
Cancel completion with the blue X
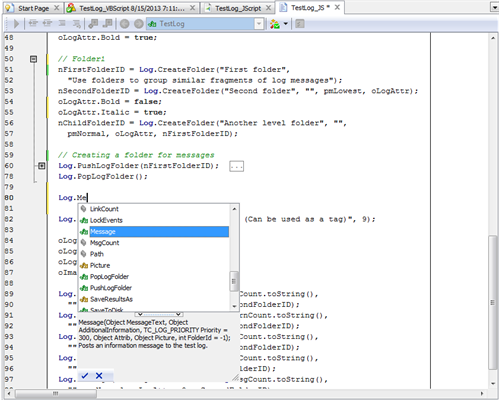point(99,376)
